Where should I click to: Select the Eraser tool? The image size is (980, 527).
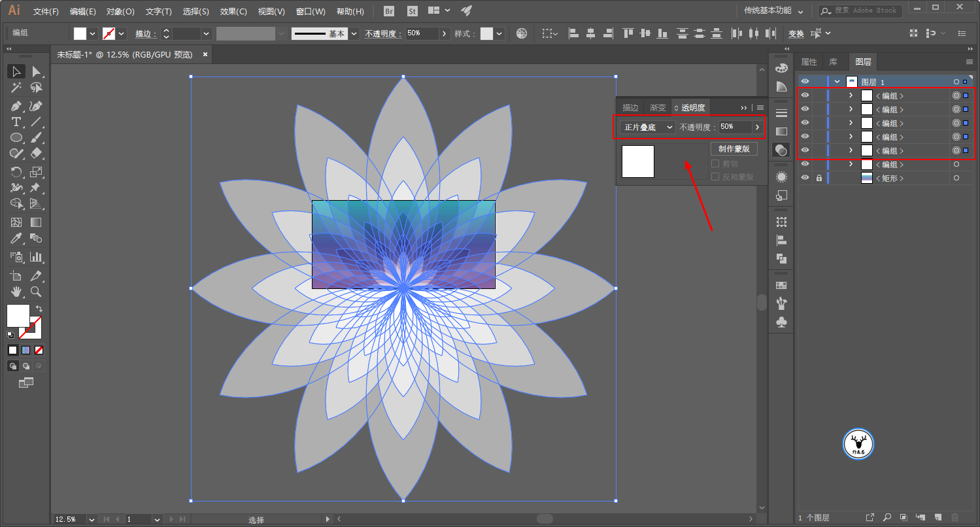[36, 153]
